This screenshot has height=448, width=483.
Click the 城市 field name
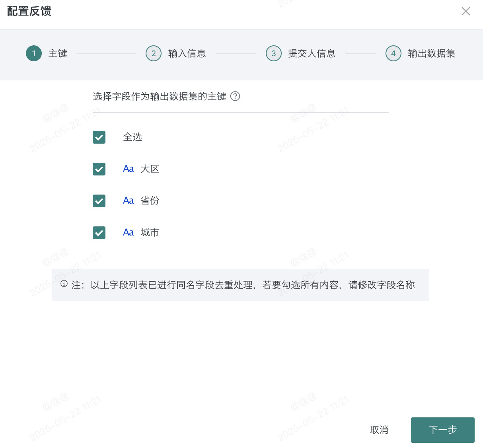[x=150, y=232]
